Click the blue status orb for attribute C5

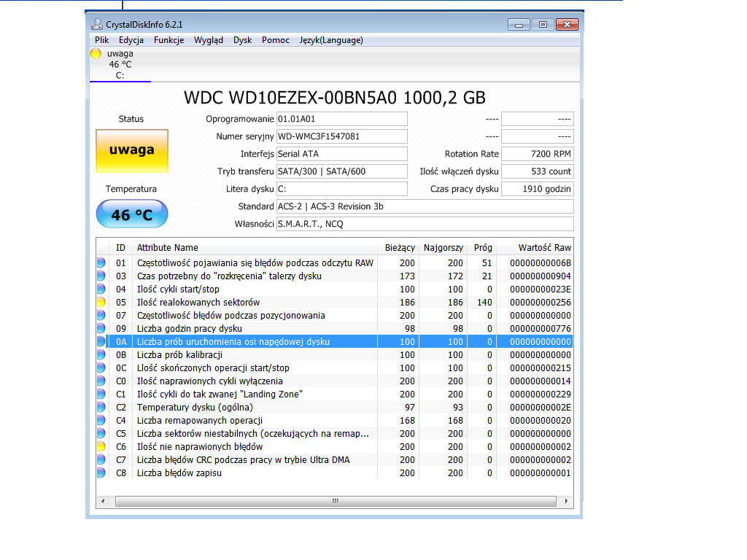[101, 434]
